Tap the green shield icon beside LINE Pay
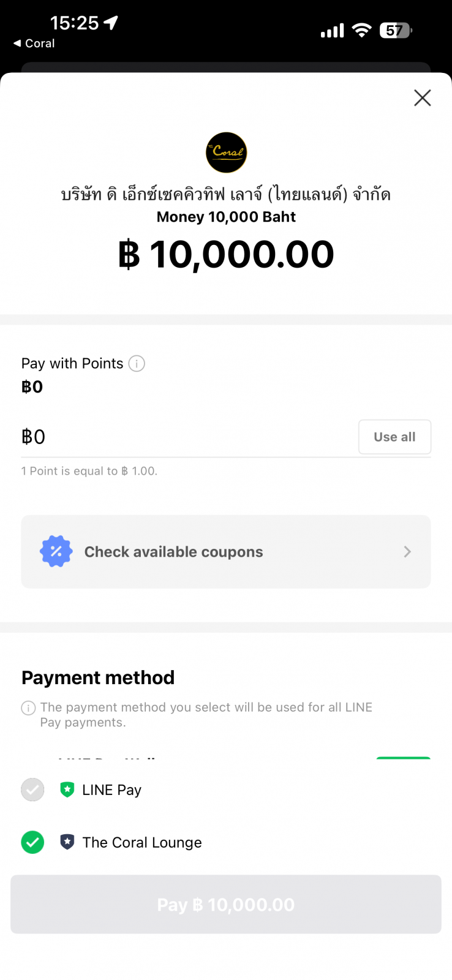This screenshot has width=452, height=980. click(67, 790)
